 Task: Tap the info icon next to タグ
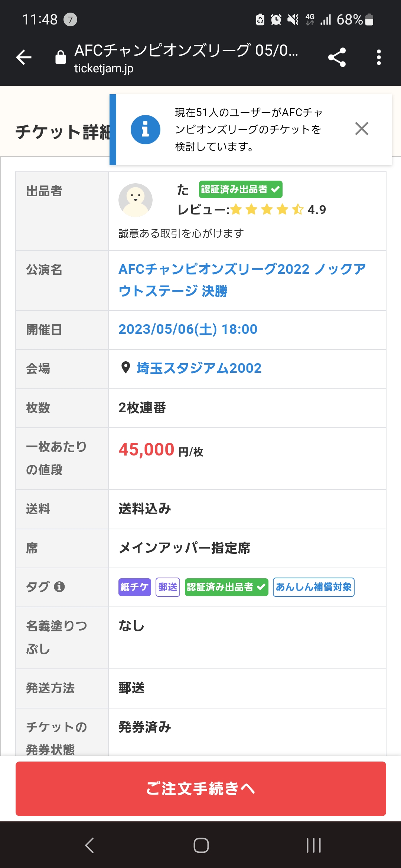tap(59, 586)
